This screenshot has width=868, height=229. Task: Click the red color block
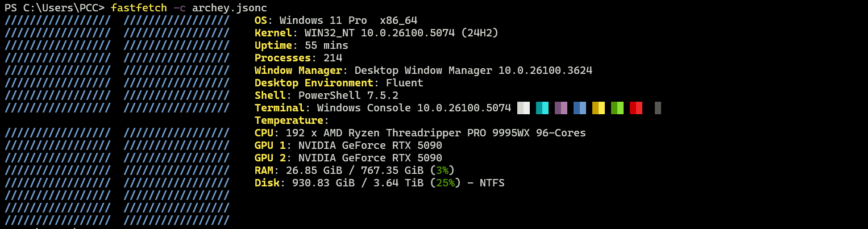[636, 108]
